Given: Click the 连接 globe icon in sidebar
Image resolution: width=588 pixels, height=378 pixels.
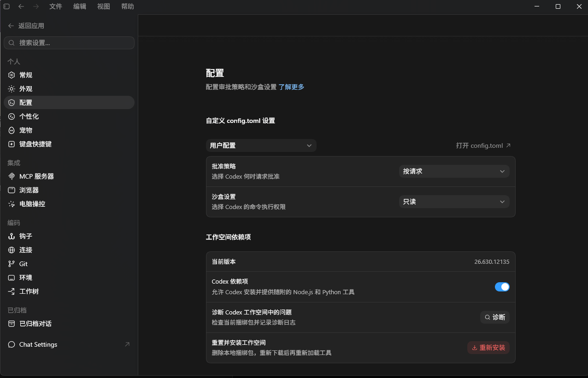Looking at the screenshot, I should (12, 250).
